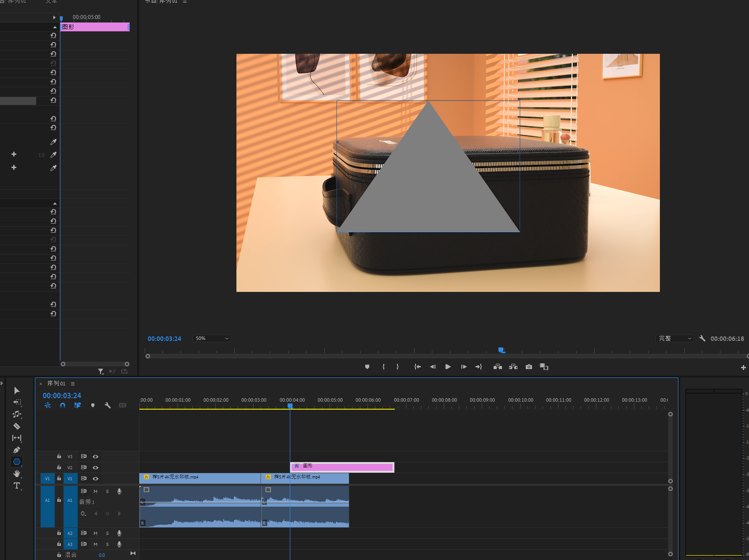The width and height of the screenshot is (749, 560).
Task: Toggle snap in timeline magnet icon
Action: point(63,405)
